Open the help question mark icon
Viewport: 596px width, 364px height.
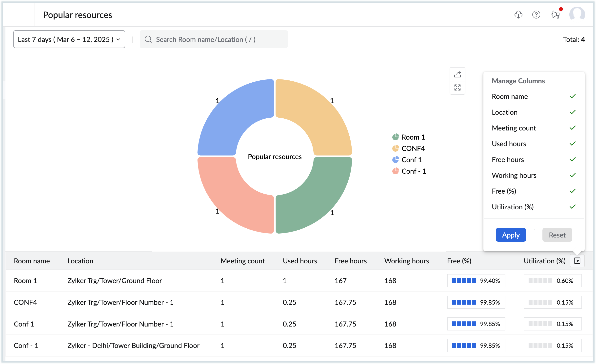click(x=536, y=15)
